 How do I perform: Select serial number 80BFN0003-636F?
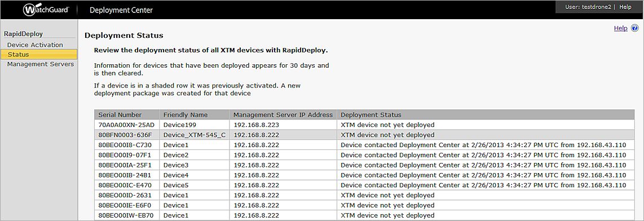[125, 135]
